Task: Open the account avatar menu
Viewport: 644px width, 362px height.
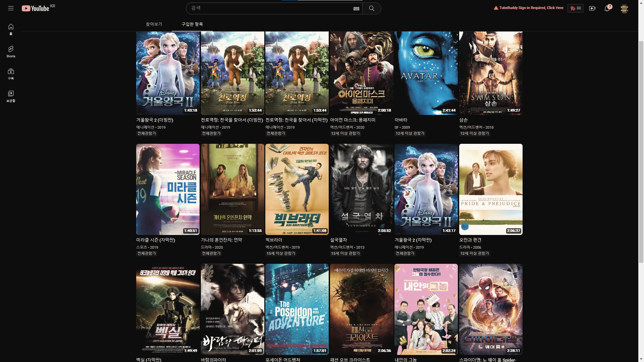Action: (x=624, y=8)
